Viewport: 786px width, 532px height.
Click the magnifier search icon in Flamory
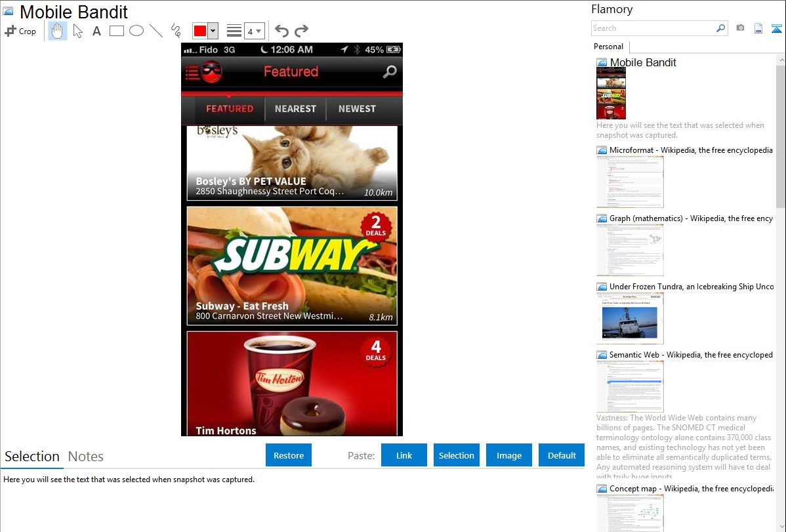pyautogui.click(x=721, y=28)
